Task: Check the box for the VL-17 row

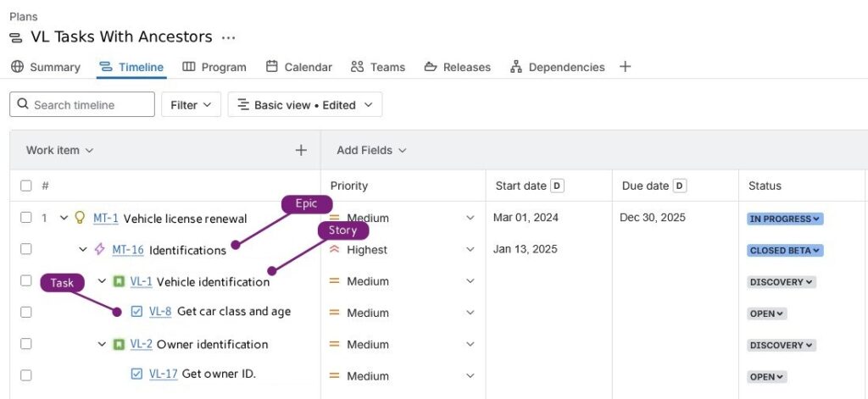Action: coord(26,375)
